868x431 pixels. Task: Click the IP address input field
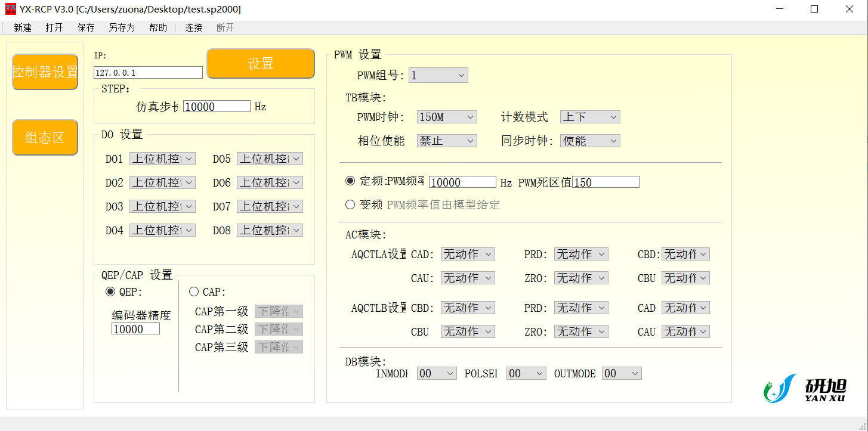tap(149, 72)
